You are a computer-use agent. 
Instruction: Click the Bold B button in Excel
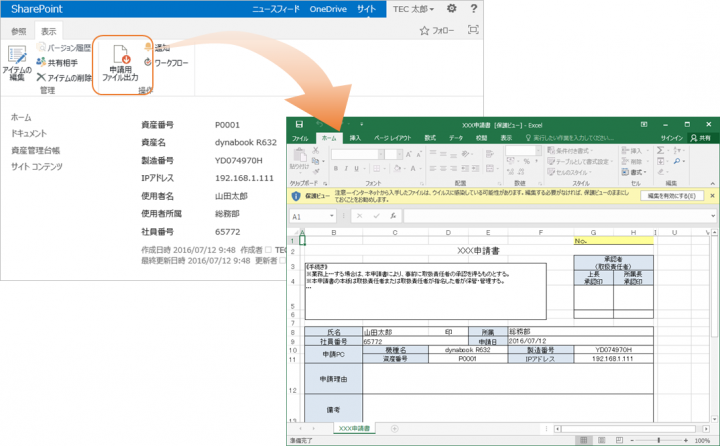(x=336, y=169)
